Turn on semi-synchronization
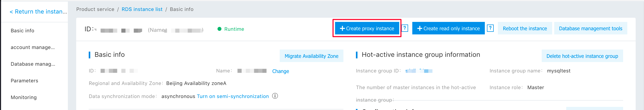This screenshot has width=644, height=110. pyautogui.click(x=233, y=96)
